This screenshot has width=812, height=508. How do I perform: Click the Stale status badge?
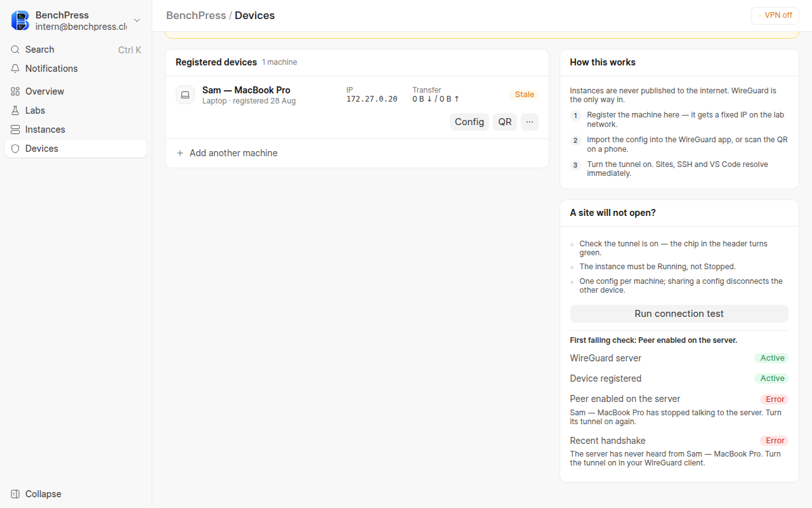pyautogui.click(x=524, y=95)
